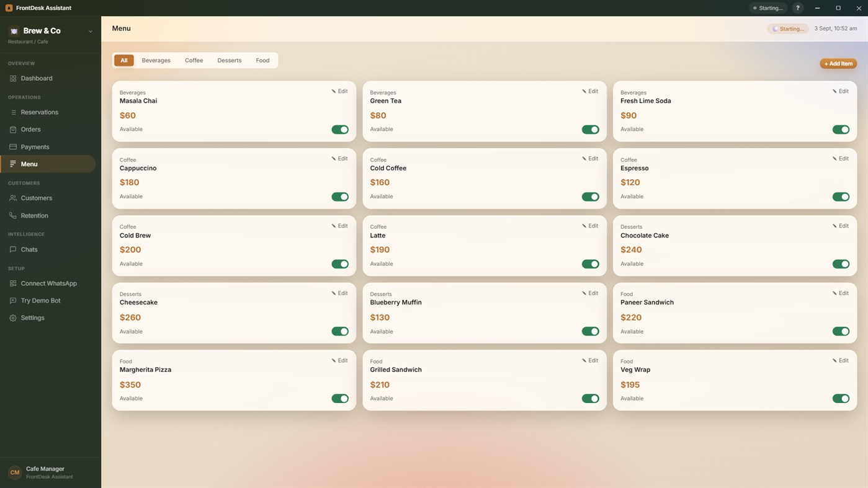Viewport: 868px width, 488px height.
Task: Open Orders via its bag icon
Action: click(x=13, y=130)
